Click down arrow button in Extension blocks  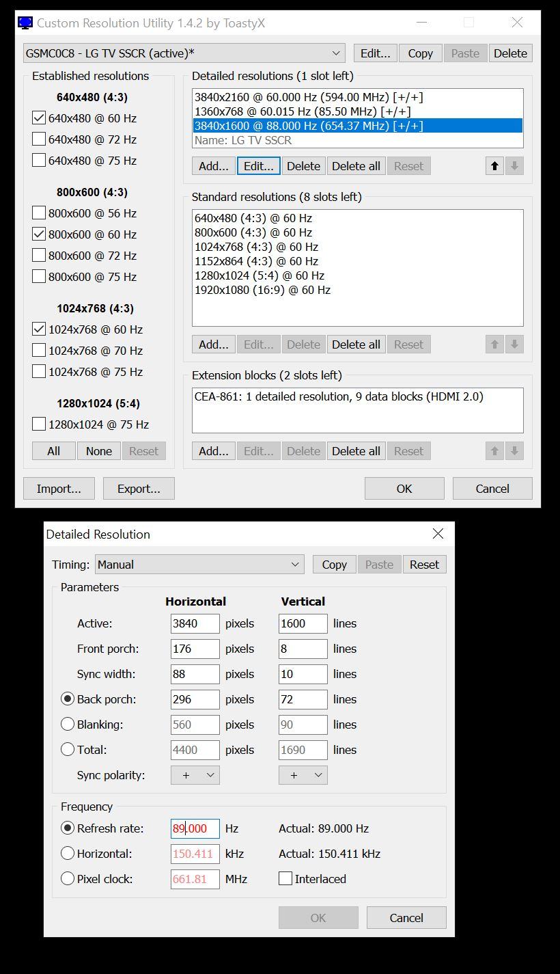tap(515, 451)
